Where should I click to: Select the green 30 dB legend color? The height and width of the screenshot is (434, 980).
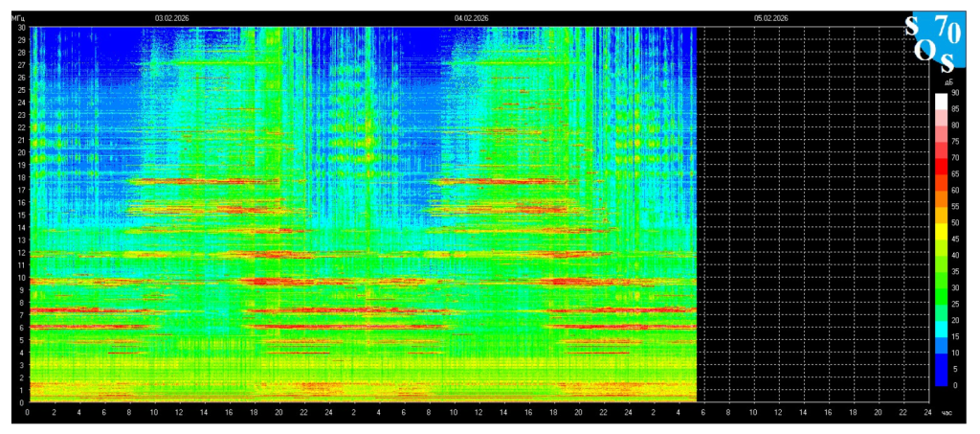(x=942, y=296)
